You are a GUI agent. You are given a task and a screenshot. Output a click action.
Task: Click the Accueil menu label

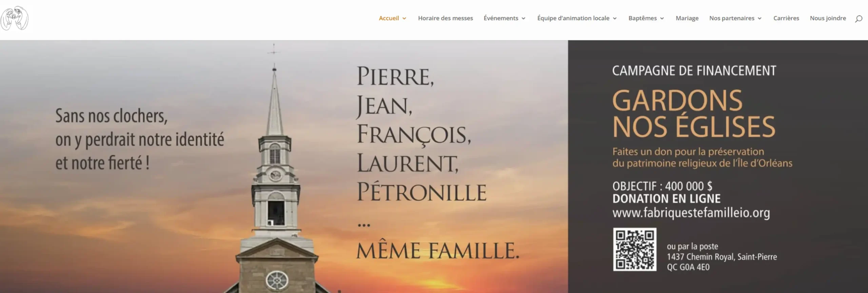(x=389, y=18)
